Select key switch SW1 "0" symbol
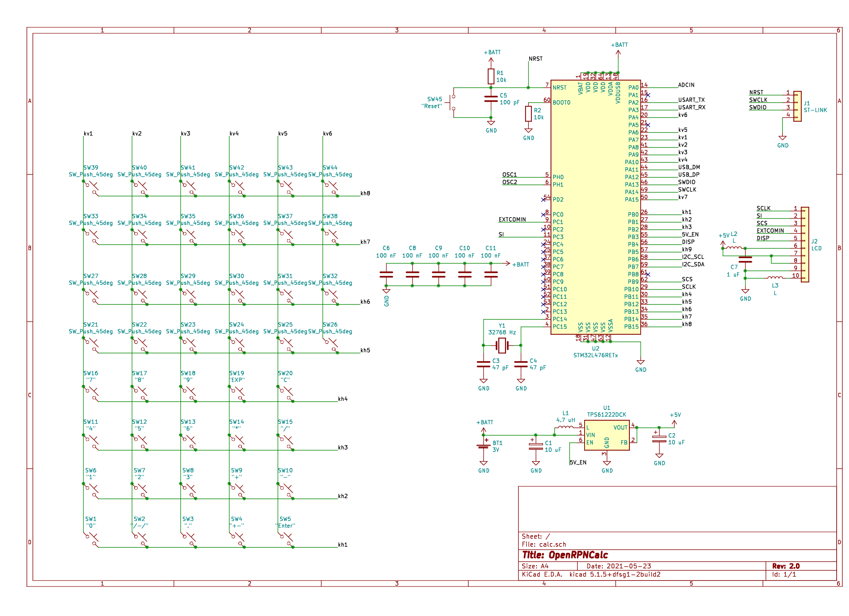Image resolution: width=849 pixels, height=616 pixels. [x=91, y=539]
